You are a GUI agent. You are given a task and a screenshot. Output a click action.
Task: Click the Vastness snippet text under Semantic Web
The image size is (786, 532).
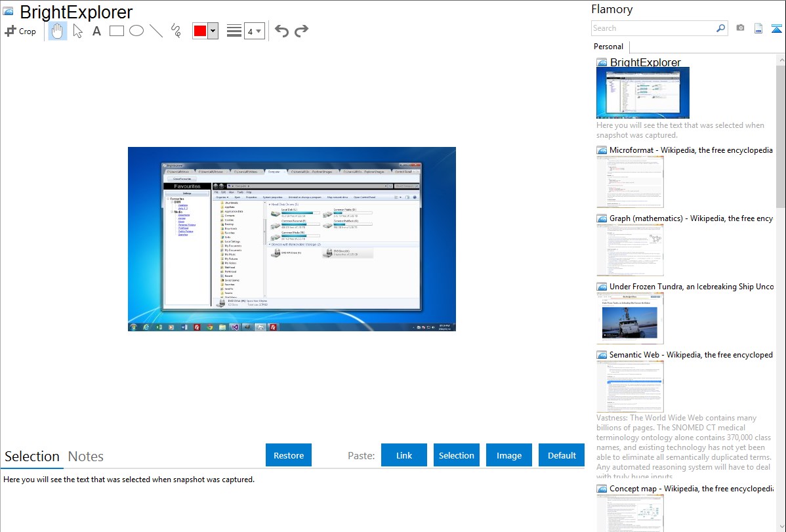[x=684, y=447]
